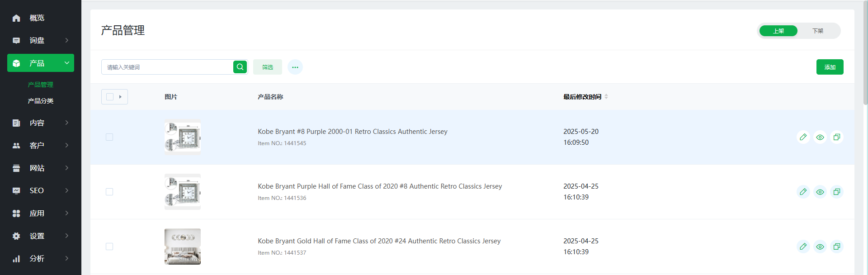Click the 设置 gear icon
This screenshot has height=275, width=868.
pos(16,236)
